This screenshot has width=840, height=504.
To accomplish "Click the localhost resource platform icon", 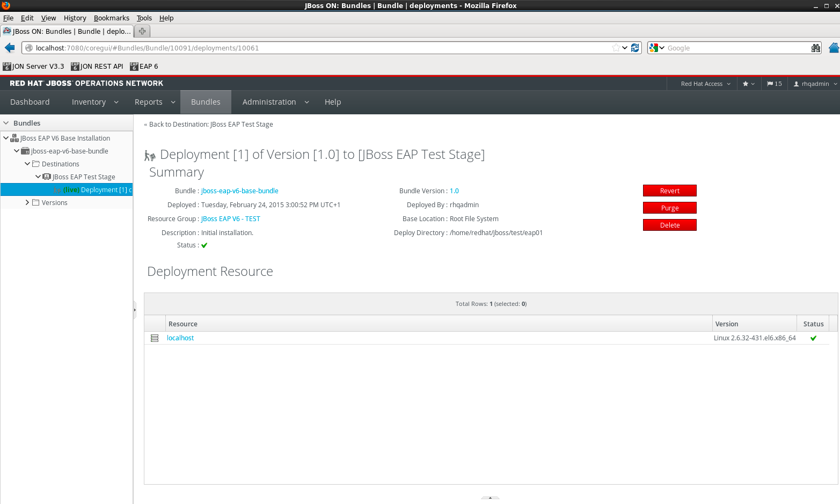I will pyautogui.click(x=155, y=338).
